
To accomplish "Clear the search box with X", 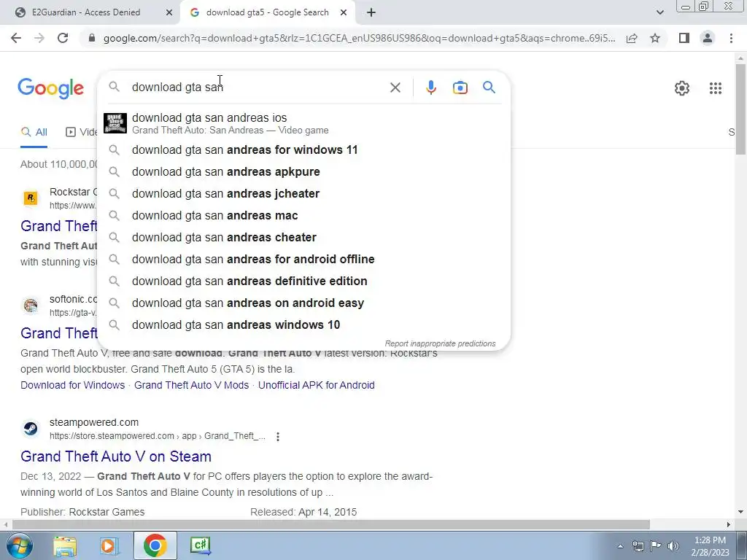I will coord(395,87).
